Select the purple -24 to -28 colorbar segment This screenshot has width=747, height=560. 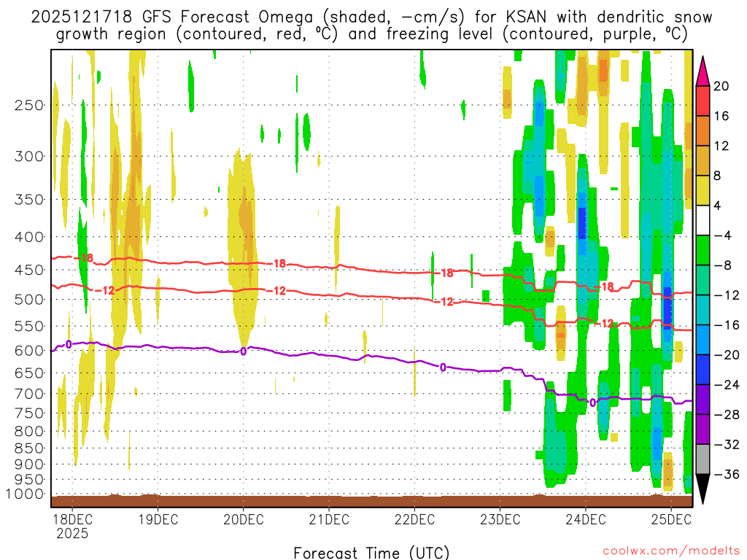click(x=703, y=400)
